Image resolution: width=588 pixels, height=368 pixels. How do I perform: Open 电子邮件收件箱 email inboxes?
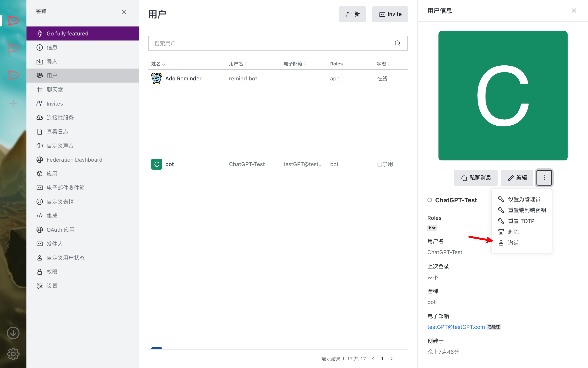click(83, 188)
